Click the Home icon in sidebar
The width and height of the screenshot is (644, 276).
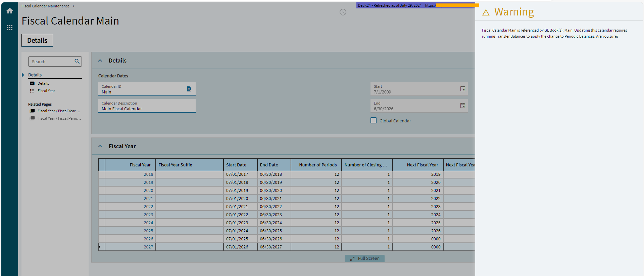click(x=10, y=11)
